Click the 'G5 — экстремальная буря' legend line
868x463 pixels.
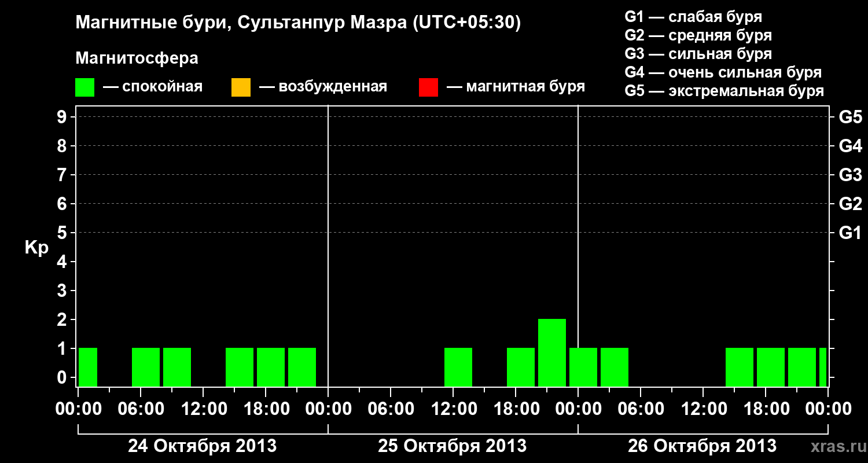(724, 91)
